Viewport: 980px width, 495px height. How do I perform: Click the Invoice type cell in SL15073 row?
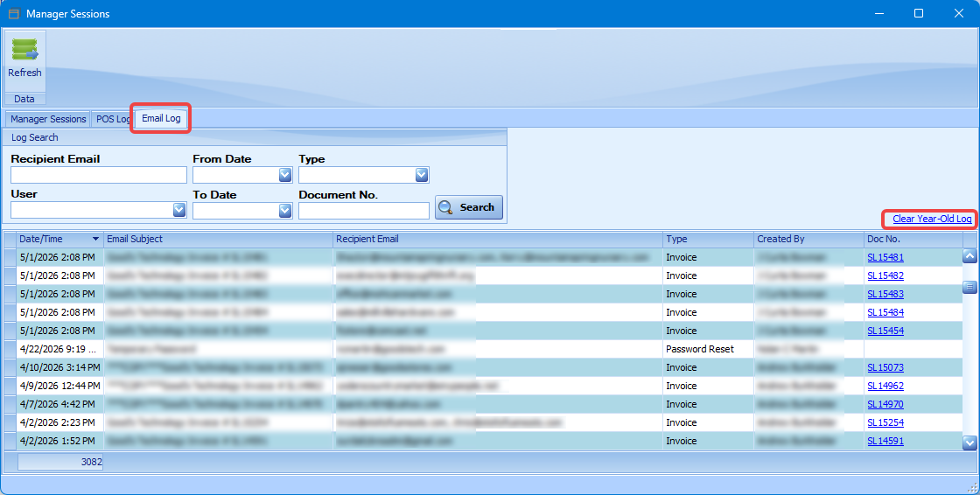[708, 367]
